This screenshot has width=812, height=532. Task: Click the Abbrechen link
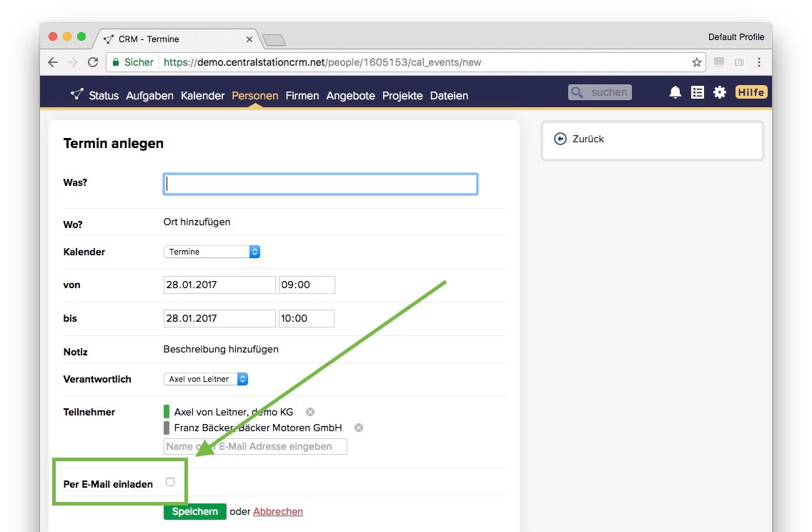click(x=278, y=511)
